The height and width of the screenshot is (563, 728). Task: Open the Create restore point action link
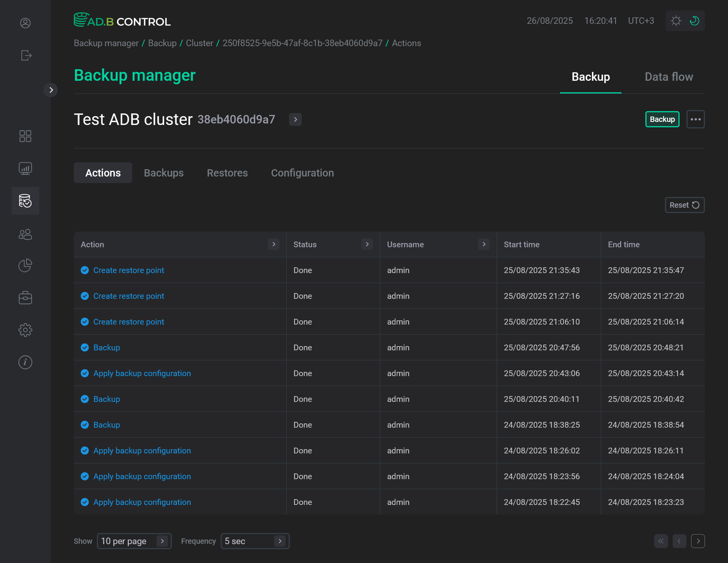(x=128, y=270)
